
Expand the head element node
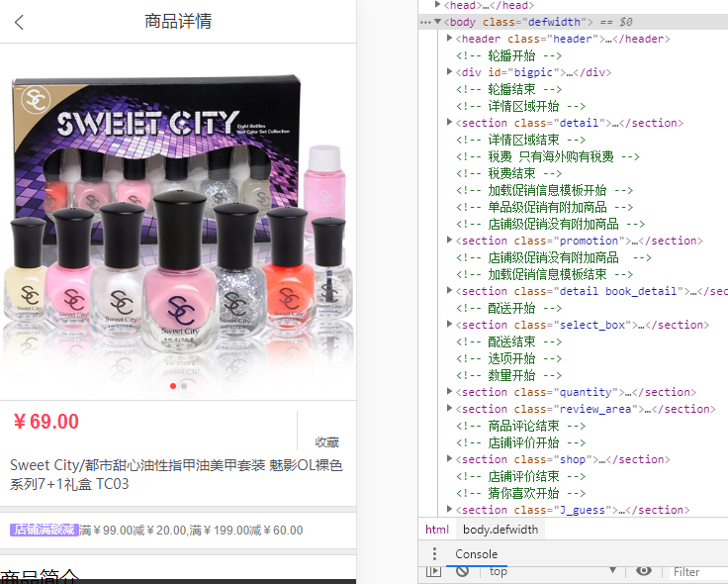(437, 5)
